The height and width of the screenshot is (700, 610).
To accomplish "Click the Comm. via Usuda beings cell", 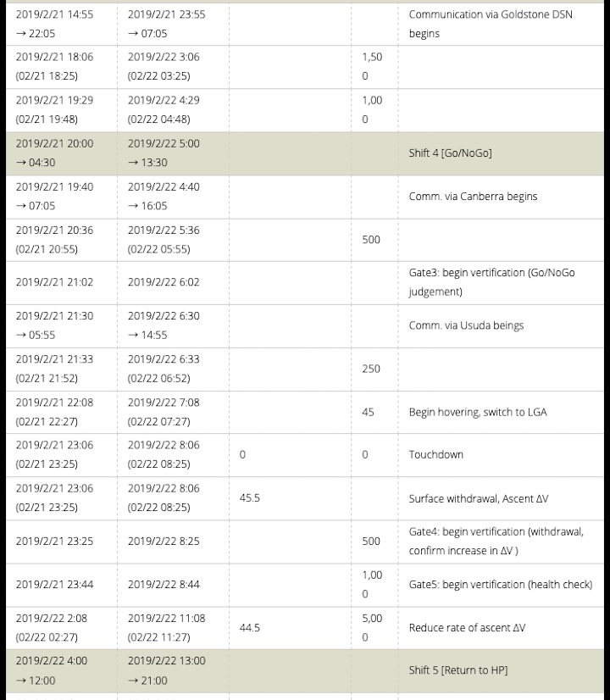I will (x=466, y=325).
